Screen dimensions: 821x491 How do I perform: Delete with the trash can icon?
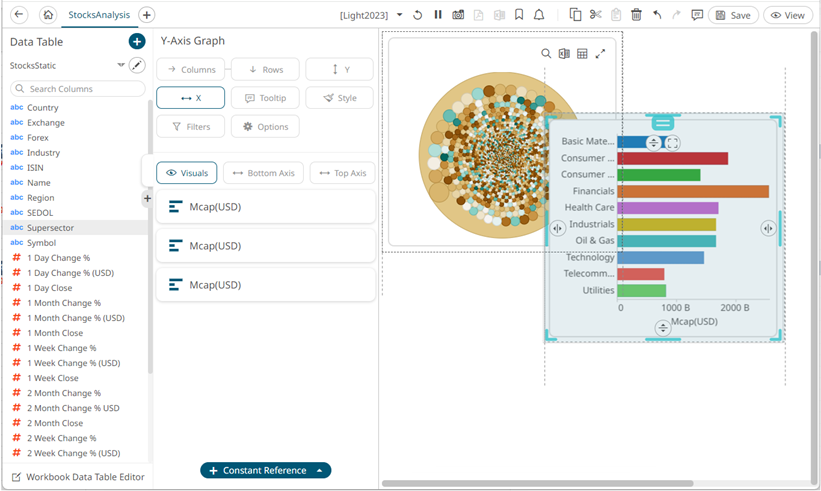pos(636,15)
